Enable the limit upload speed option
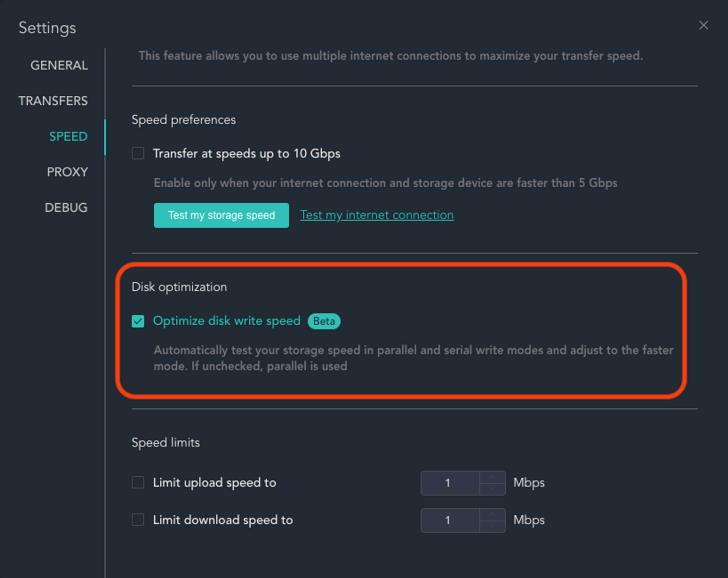The height and width of the screenshot is (578, 728). [x=137, y=482]
